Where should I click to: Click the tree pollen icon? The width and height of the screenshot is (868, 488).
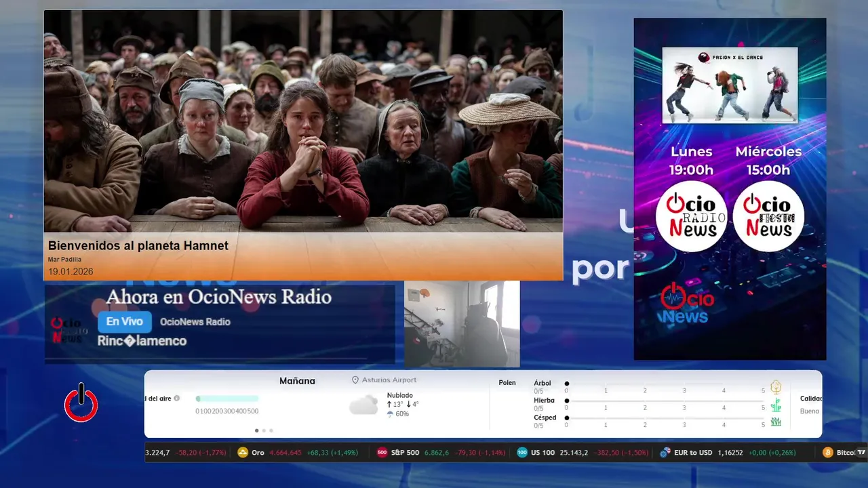click(x=776, y=387)
